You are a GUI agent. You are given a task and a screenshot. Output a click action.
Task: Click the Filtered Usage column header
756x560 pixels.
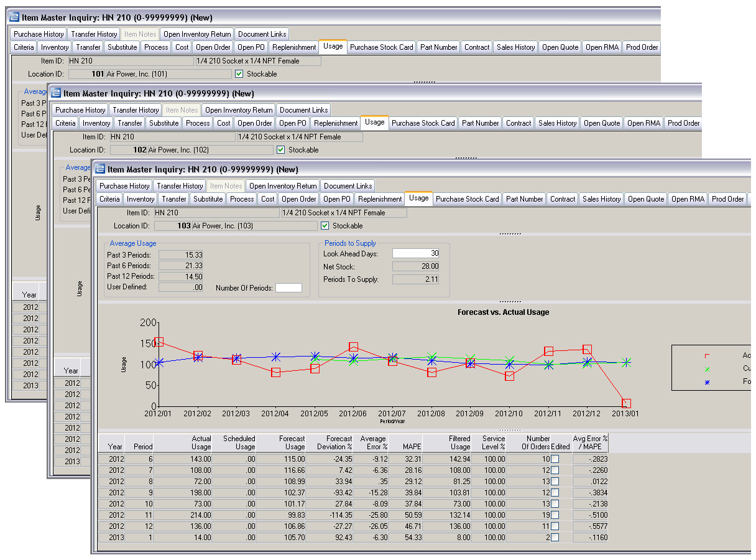point(448,442)
